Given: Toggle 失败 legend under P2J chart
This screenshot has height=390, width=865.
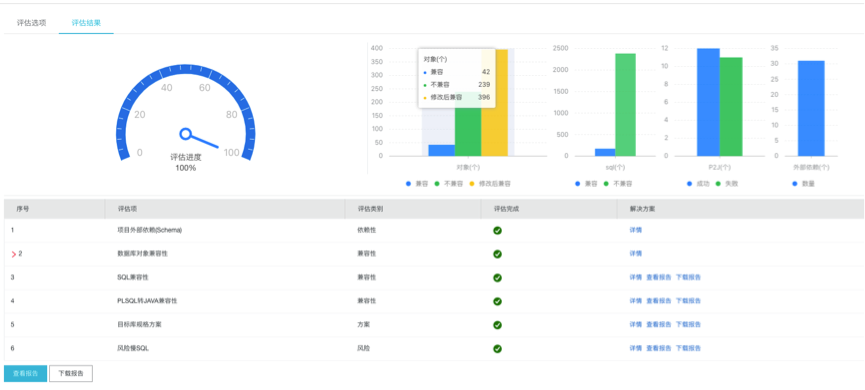Looking at the screenshot, I should point(727,184).
